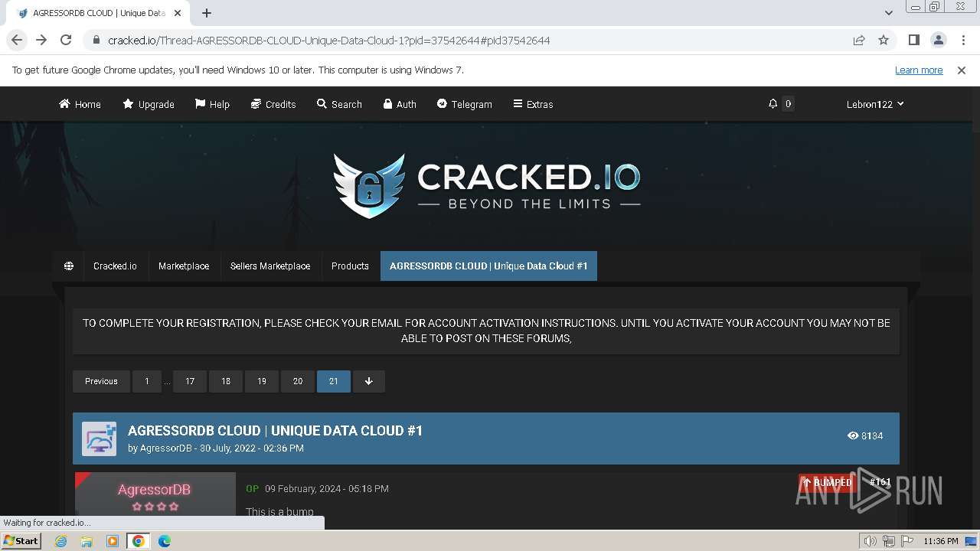Open AgressorDB author profile link
980x551 pixels.
click(166, 448)
